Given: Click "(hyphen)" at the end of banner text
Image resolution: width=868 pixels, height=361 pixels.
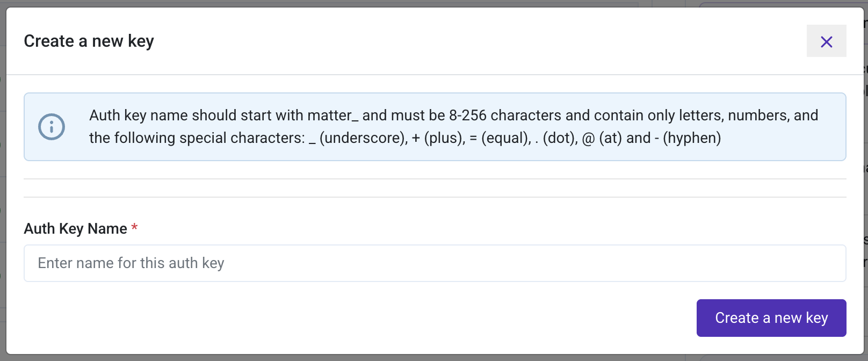Looking at the screenshot, I should pos(692,138).
